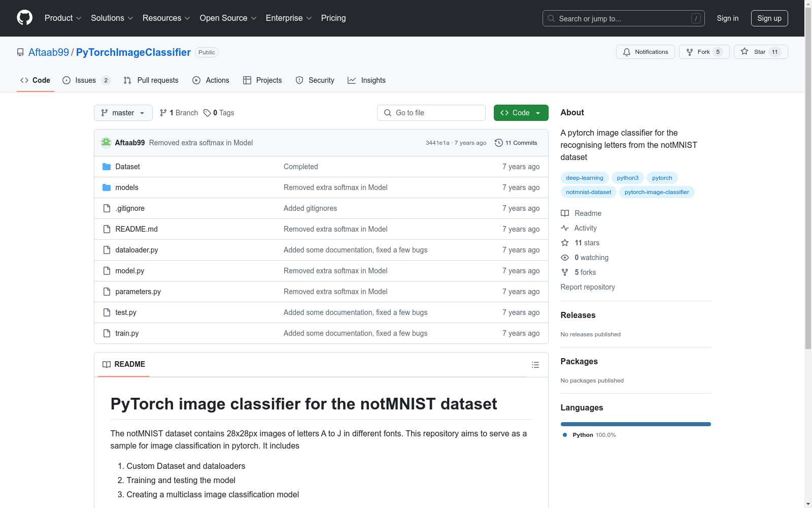Open the Insights tab

pyautogui.click(x=366, y=80)
